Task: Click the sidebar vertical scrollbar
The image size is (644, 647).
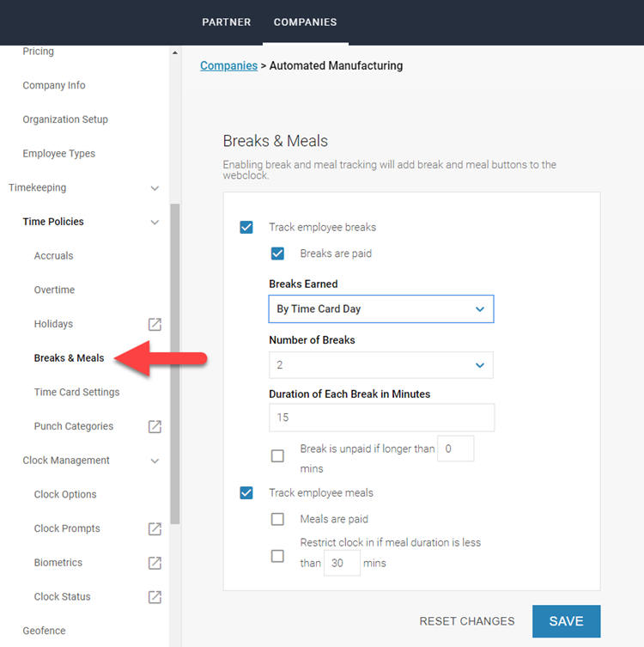Action: [175, 361]
